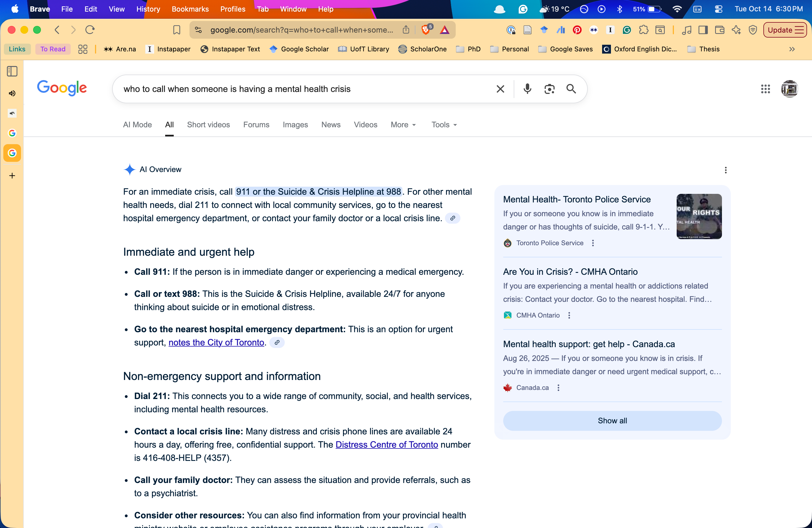Toggle the vertical tabs sidebar panel
812x528 pixels.
(x=12, y=71)
